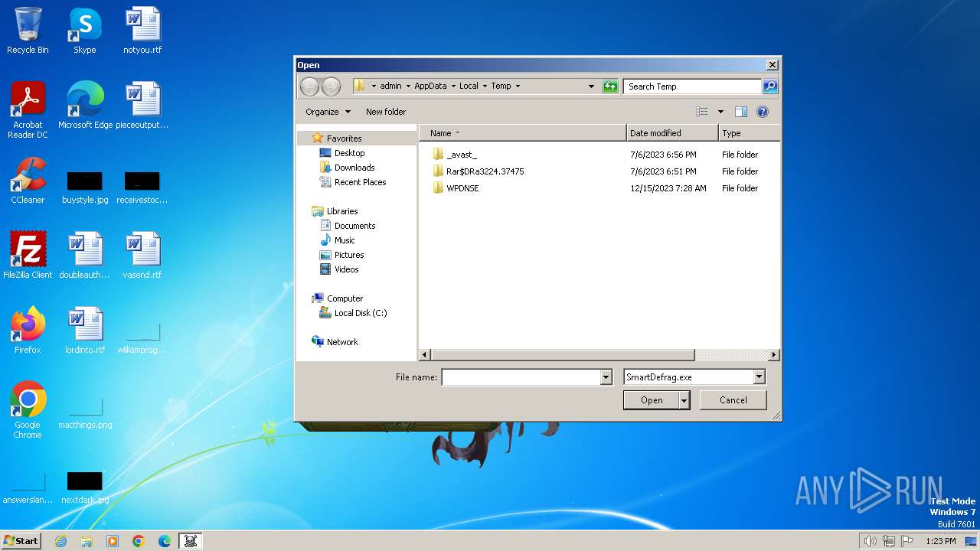Open the CCleaner desktop shortcut
This screenshot has width=980, height=551.
click(x=28, y=181)
